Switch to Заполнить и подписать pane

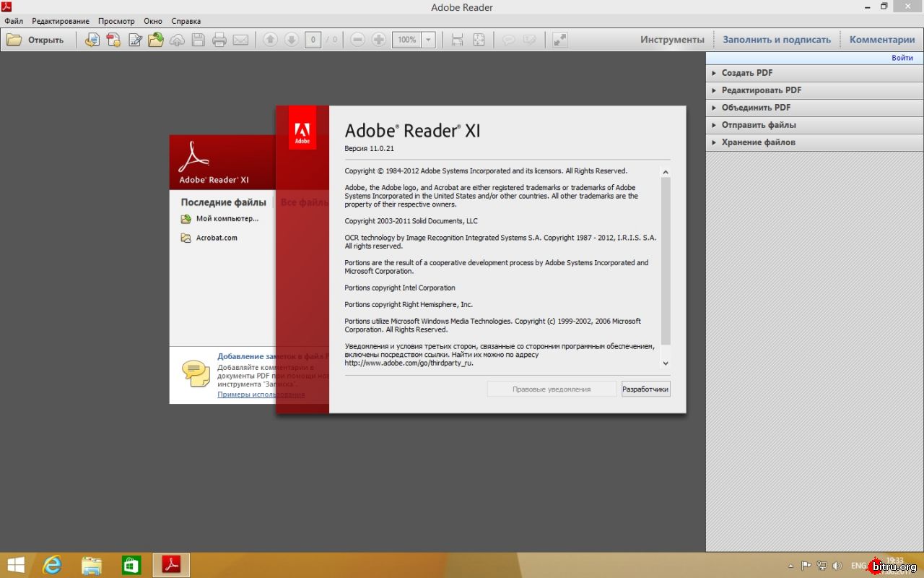click(777, 40)
